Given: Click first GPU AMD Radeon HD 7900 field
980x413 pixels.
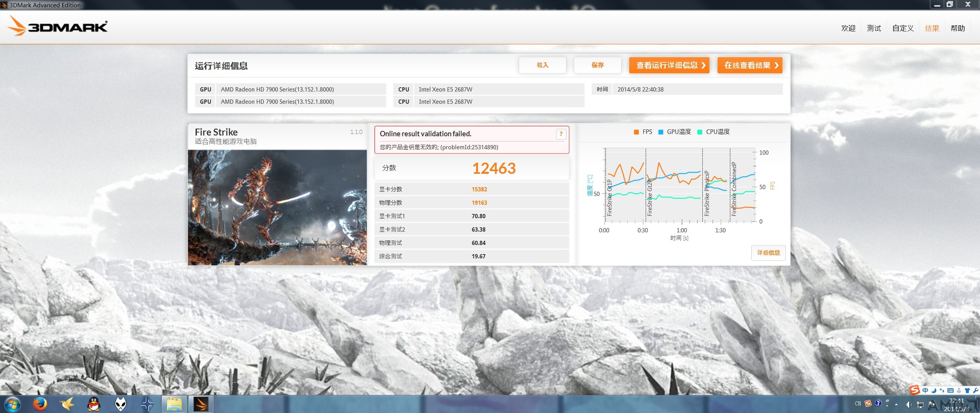Looking at the screenshot, I should (x=301, y=89).
